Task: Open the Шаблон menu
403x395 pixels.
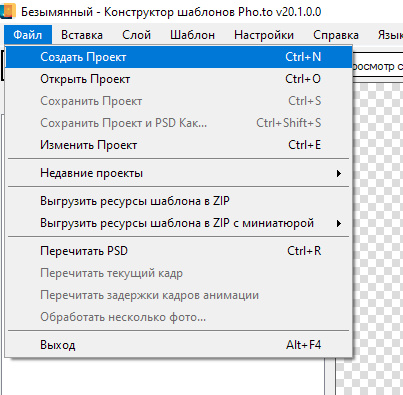Action: point(192,35)
